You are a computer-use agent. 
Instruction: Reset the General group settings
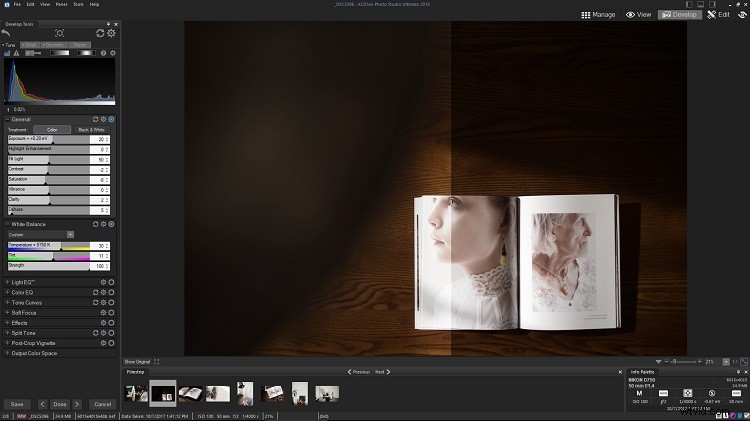click(95, 119)
